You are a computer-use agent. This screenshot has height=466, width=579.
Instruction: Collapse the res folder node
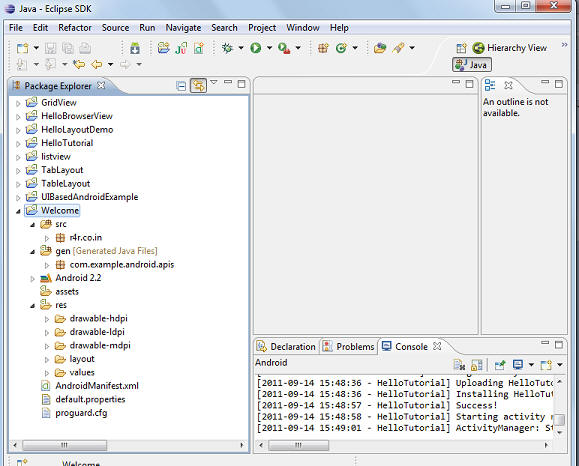(32, 306)
